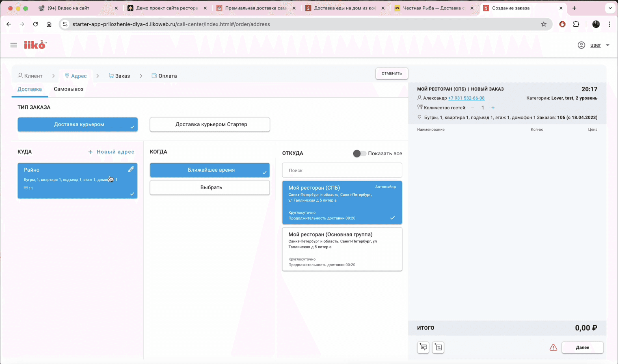Viewport: 618px width, 364px height.
Task: Select Доставка курьером Стартер order type
Action: click(210, 124)
